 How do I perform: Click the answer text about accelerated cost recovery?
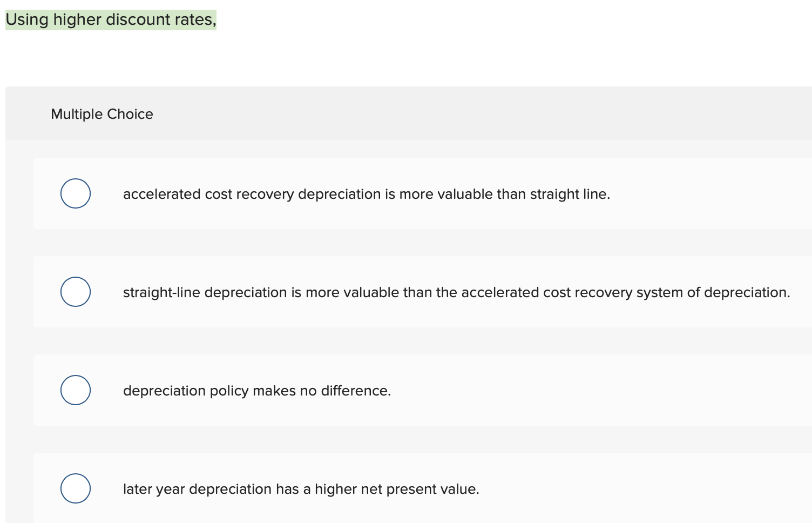coord(367,194)
